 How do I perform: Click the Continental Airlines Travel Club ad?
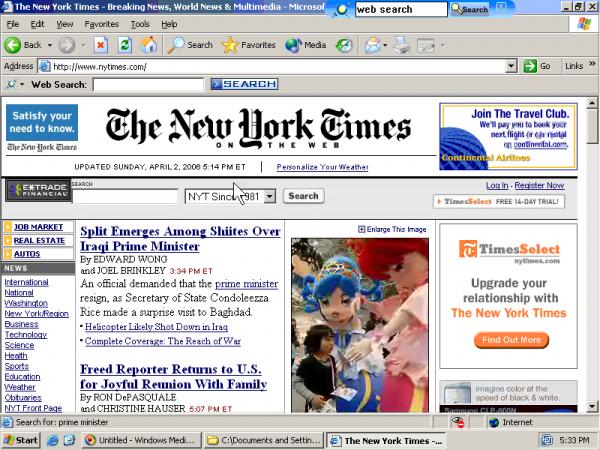point(508,136)
